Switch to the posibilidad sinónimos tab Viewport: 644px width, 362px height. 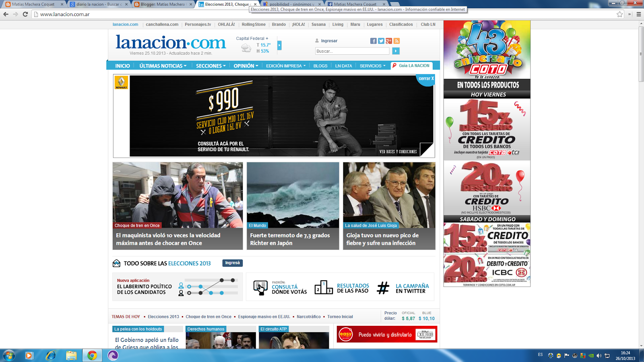click(x=292, y=4)
